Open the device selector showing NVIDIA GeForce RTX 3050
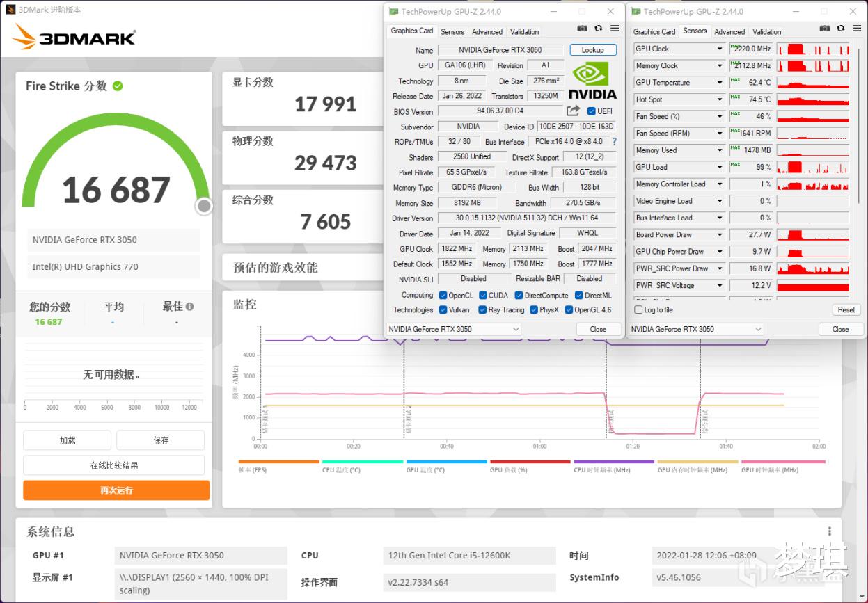The image size is (868, 603). (x=452, y=328)
